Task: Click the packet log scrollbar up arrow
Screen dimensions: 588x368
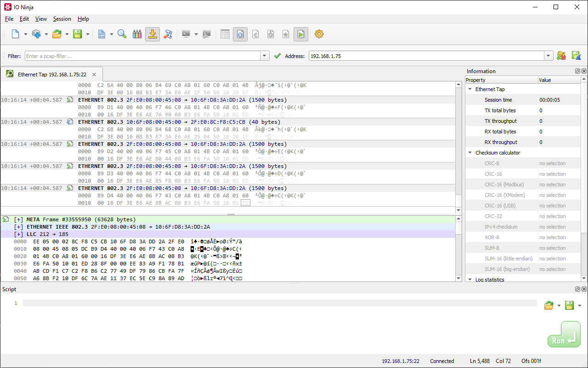Action: point(458,85)
